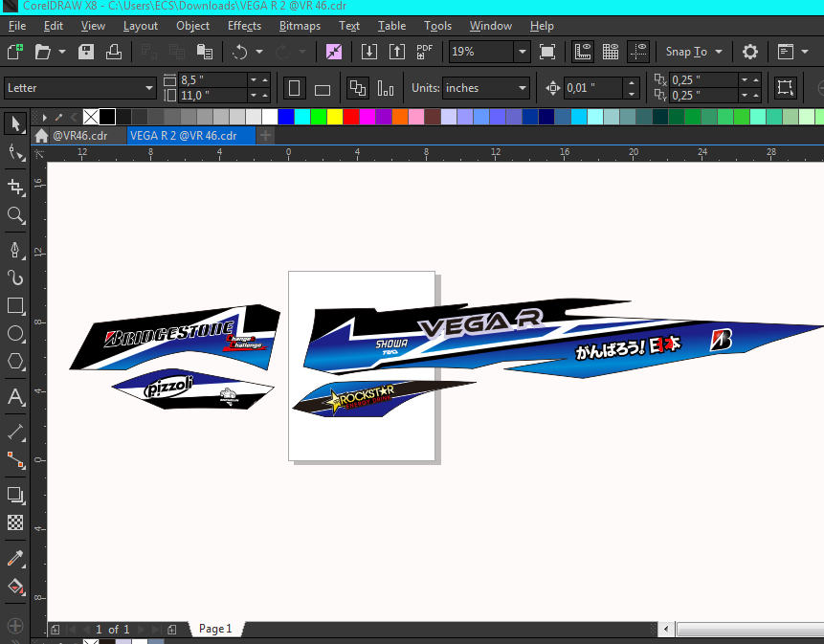Set page to Portrait orientation
This screenshot has width=824, height=644.
295,88
